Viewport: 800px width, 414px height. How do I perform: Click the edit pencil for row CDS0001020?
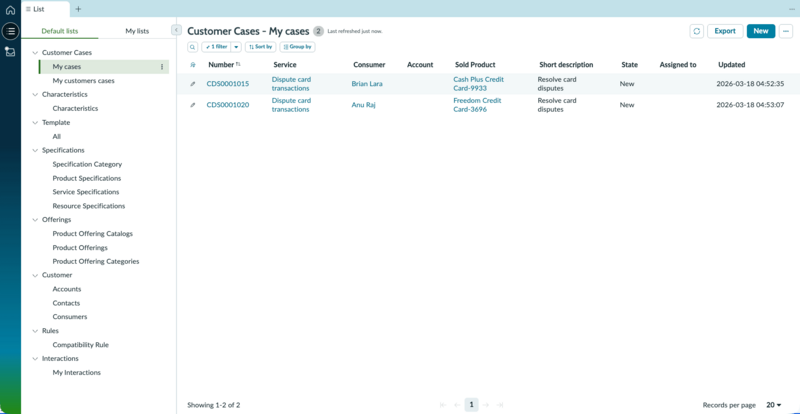192,105
